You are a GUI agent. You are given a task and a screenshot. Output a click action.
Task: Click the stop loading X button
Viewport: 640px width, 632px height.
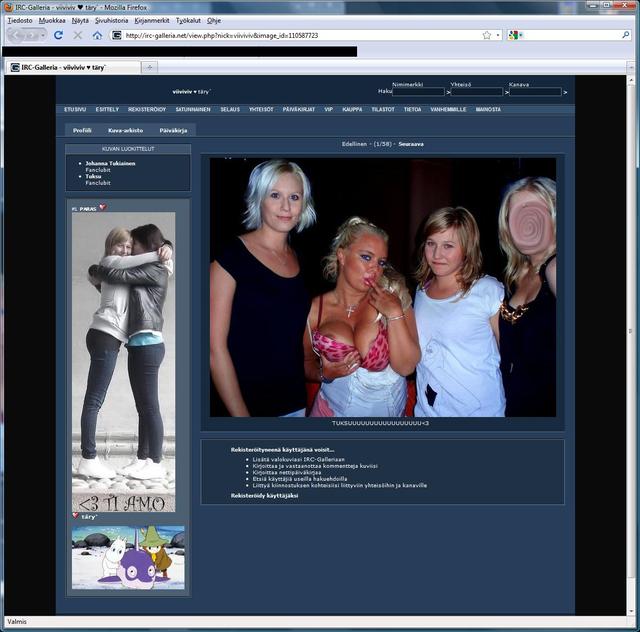tap(78, 36)
